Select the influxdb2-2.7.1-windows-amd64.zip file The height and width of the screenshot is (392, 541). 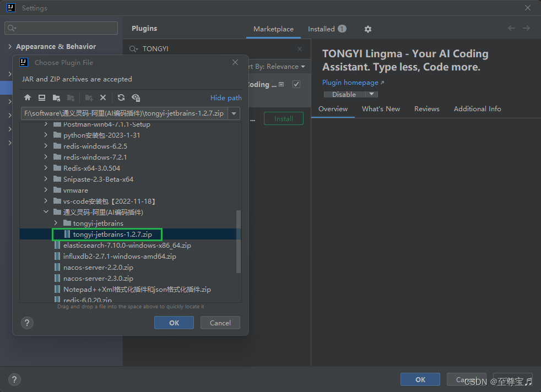(x=120, y=257)
